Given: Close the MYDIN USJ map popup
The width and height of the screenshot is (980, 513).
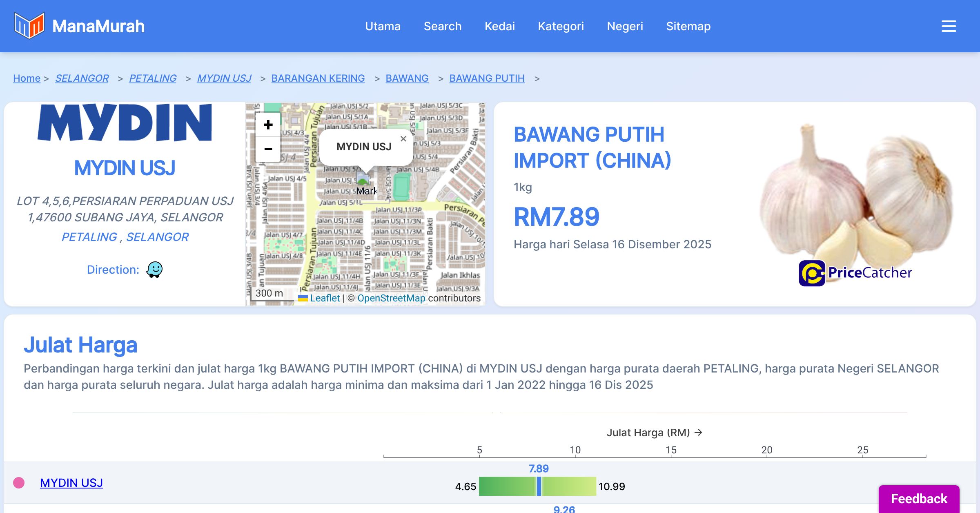Looking at the screenshot, I should (403, 139).
